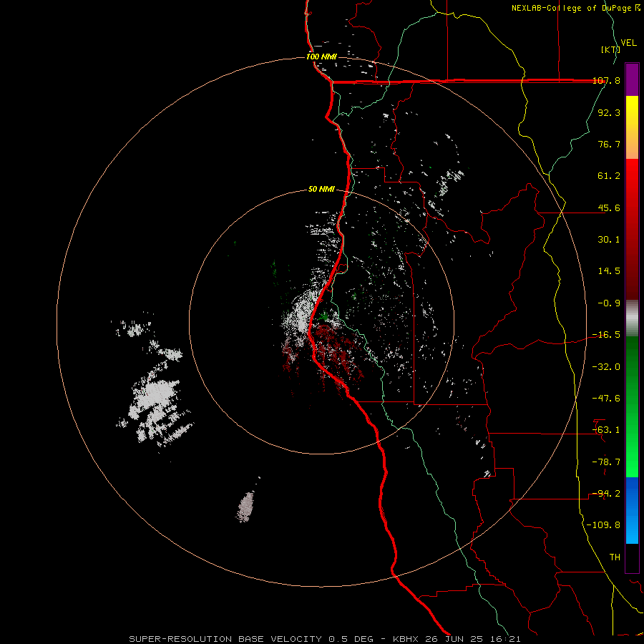Click the '100 NMI' range ring label
This screenshot has height=644, width=644.
click(321, 57)
